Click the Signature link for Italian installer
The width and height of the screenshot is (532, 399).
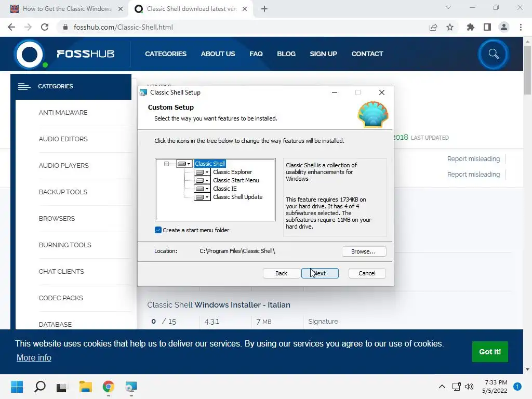(323, 321)
